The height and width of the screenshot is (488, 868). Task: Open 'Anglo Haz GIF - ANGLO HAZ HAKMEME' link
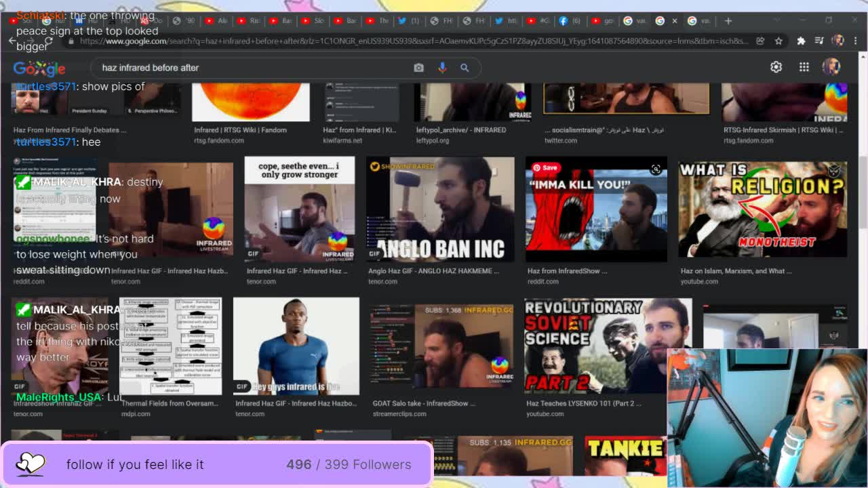(433, 271)
